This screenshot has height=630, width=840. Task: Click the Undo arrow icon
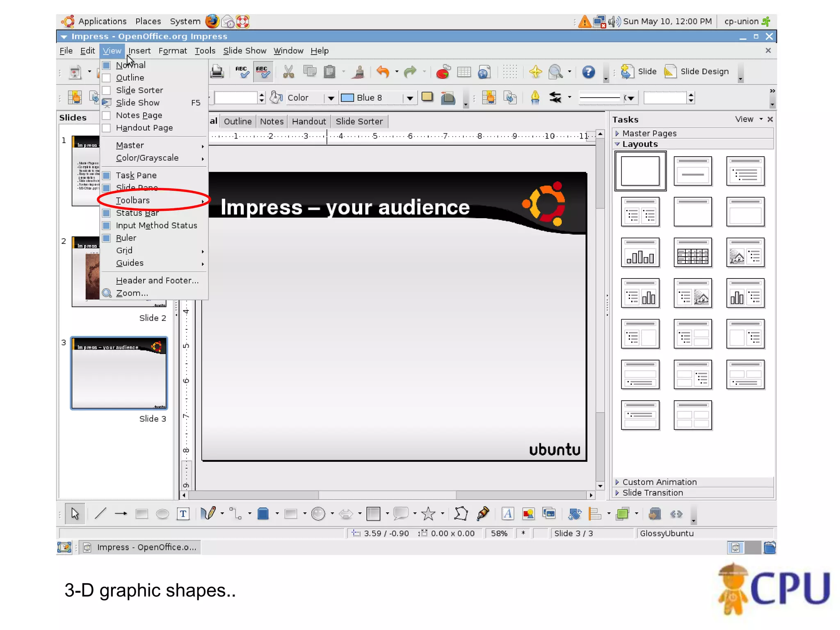pyautogui.click(x=382, y=72)
